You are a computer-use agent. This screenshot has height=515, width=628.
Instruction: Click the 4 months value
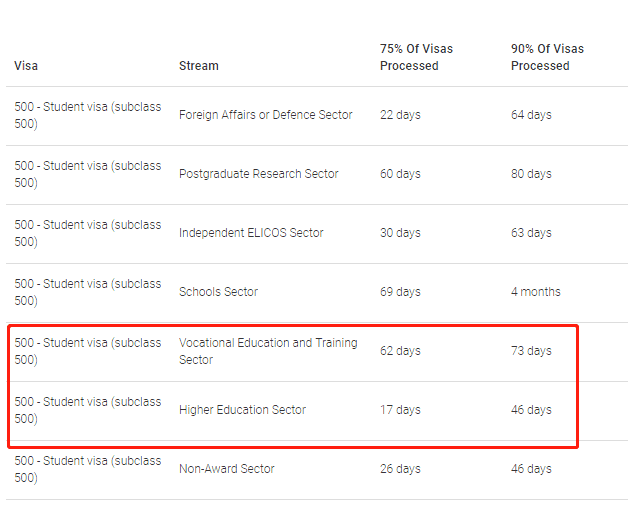click(x=535, y=292)
